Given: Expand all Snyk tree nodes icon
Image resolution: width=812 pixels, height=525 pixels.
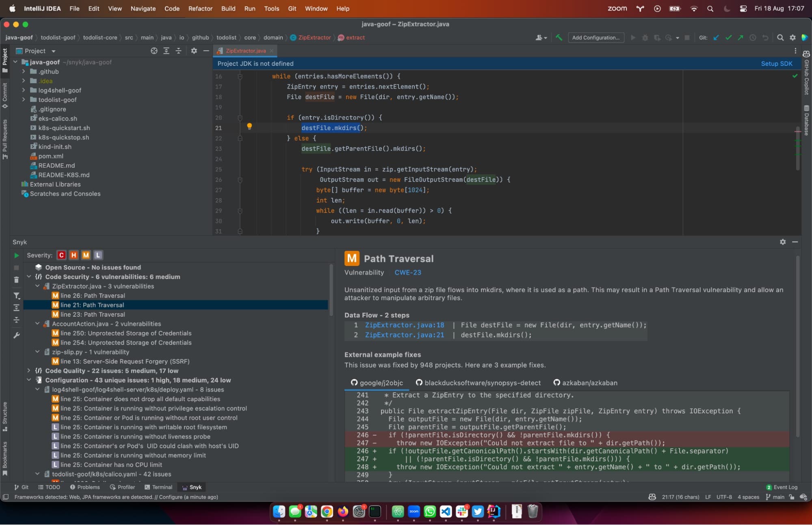Looking at the screenshot, I should (17, 308).
